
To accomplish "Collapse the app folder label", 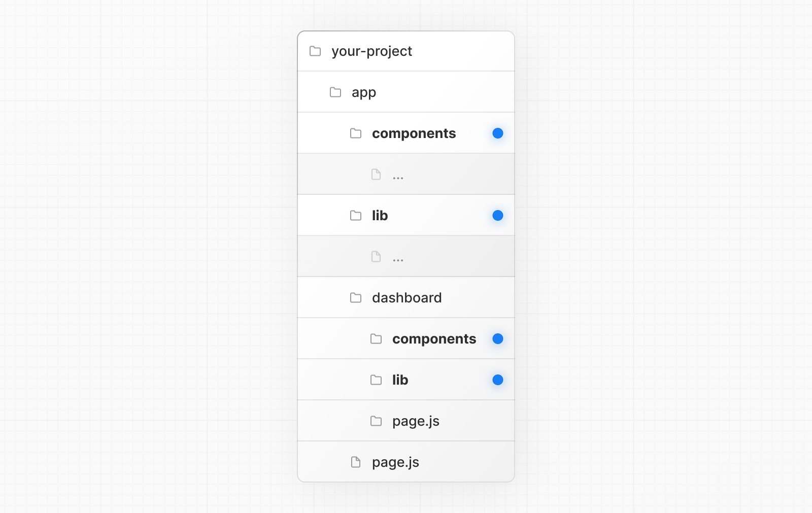I will (364, 92).
